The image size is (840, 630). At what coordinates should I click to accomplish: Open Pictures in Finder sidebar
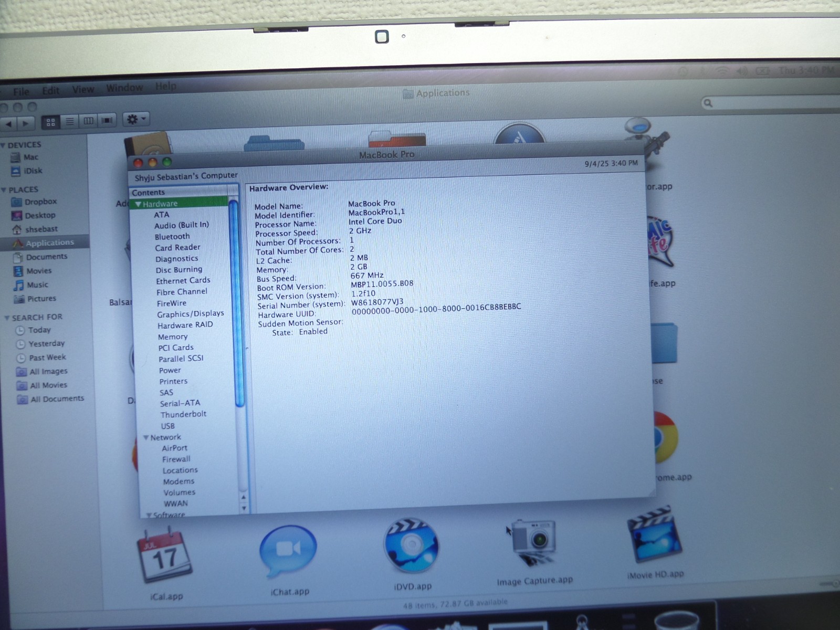pos(35,299)
